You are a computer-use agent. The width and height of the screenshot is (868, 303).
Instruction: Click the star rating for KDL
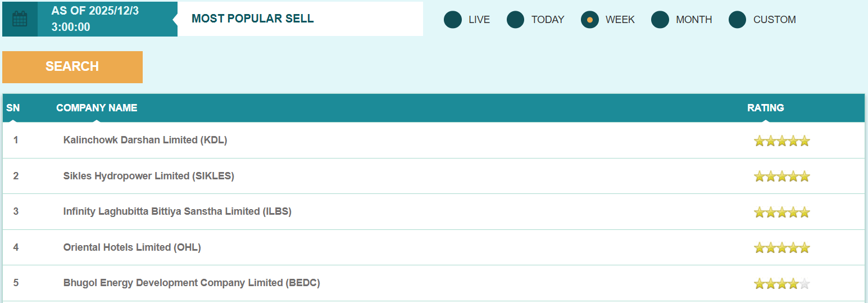pyautogui.click(x=781, y=141)
